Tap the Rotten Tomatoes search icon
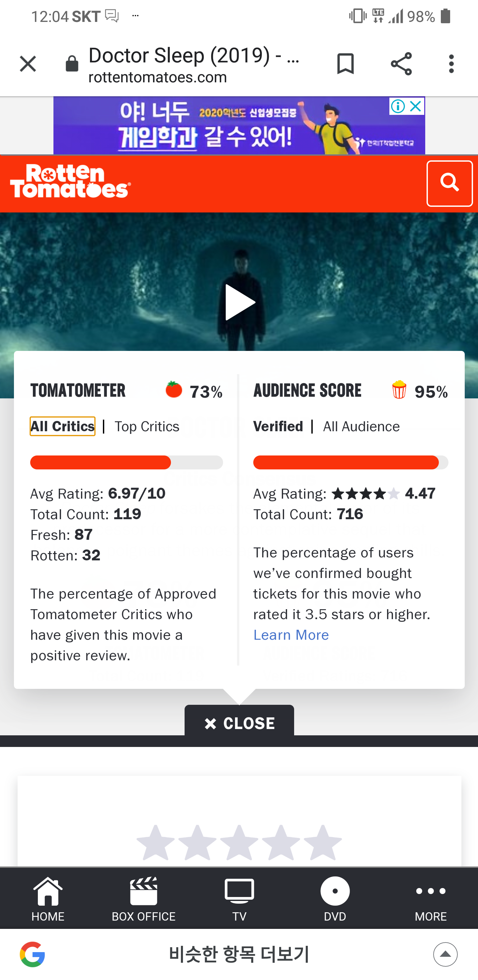 coord(449,183)
